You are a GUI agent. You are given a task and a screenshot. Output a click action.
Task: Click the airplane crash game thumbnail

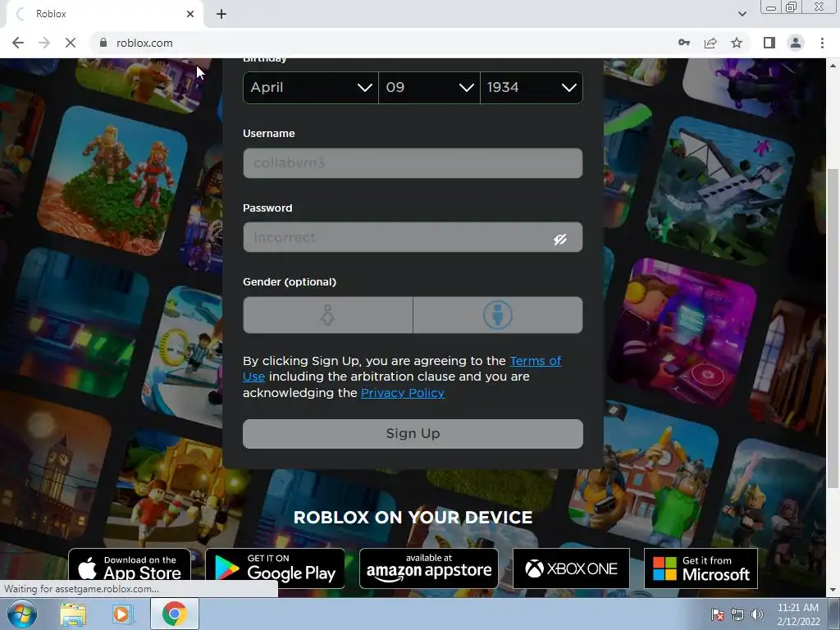pos(720,191)
